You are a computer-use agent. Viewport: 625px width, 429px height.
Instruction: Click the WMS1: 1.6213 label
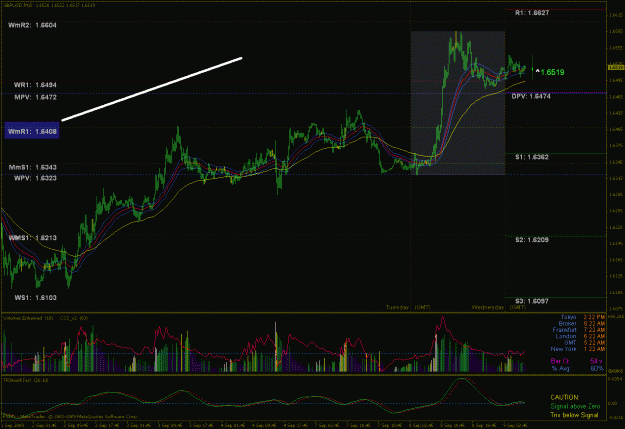click(32, 238)
